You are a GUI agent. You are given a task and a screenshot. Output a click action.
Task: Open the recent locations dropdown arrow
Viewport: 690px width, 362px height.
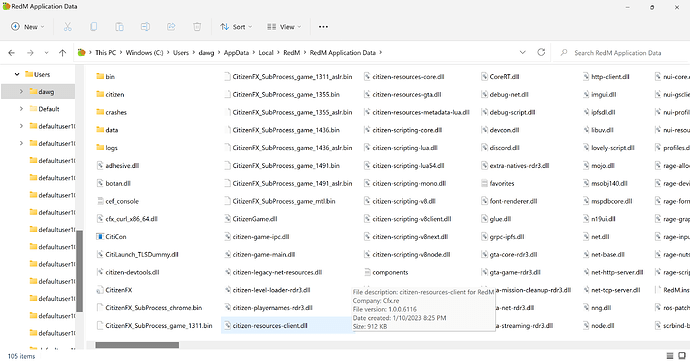pyautogui.click(x=46, y=53)
